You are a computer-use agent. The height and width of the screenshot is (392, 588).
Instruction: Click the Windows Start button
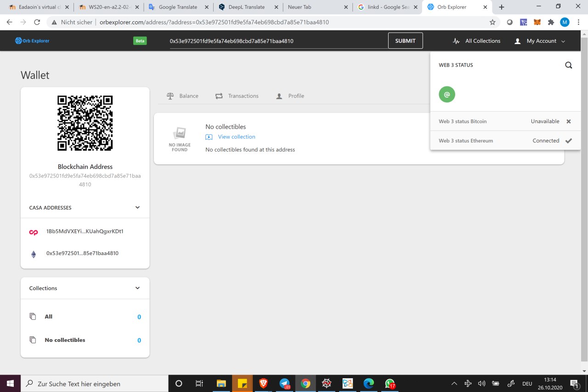click(x=10, y=383)
